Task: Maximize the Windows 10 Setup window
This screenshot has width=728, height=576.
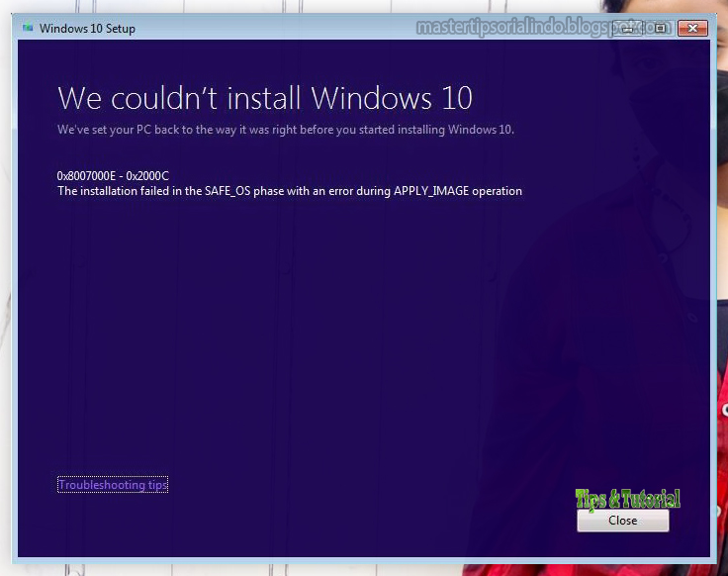Action: [660, 29]
